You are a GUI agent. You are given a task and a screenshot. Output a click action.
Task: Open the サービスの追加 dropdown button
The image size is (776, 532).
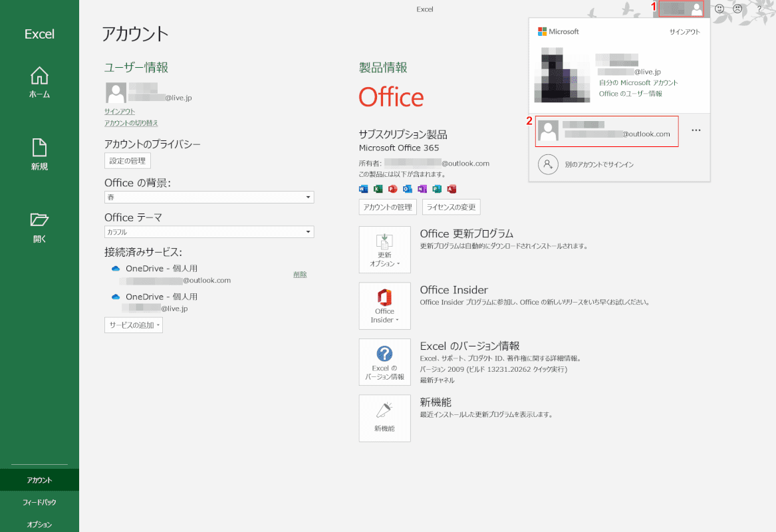coord(134,325)
